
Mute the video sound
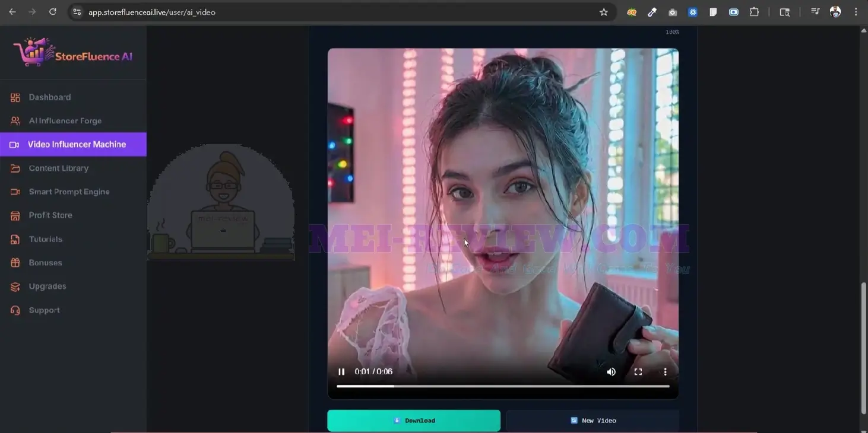611,372
